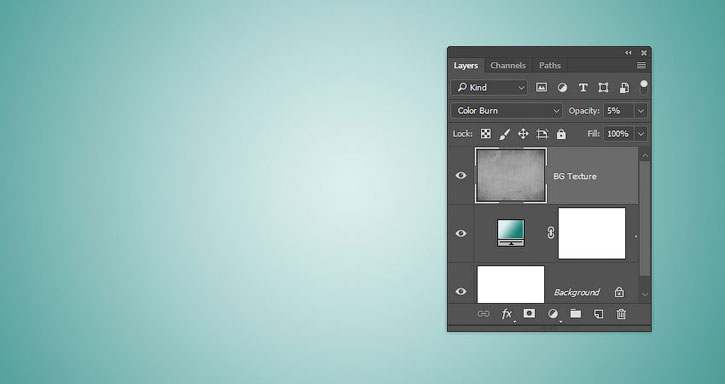Create new fill or adjustment layer

coord(553,314)
